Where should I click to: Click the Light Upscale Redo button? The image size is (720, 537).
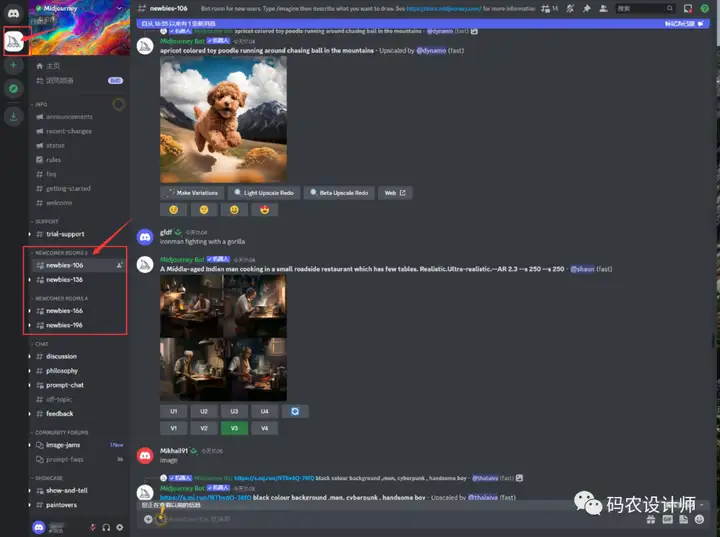click(264, 193)
